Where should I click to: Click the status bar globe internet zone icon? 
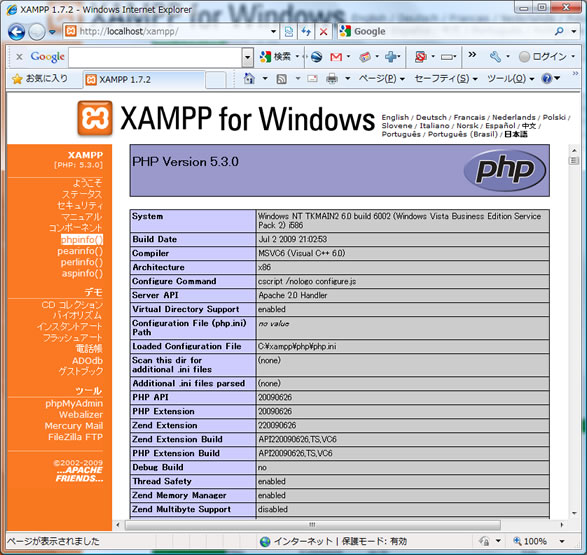pos(265,542)
